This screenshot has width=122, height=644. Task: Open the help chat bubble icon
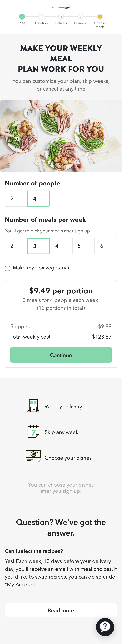(x=105, y=627)
